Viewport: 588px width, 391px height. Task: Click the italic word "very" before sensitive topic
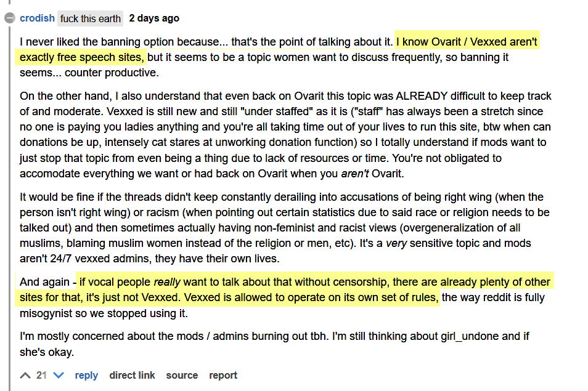coord(396,243)
